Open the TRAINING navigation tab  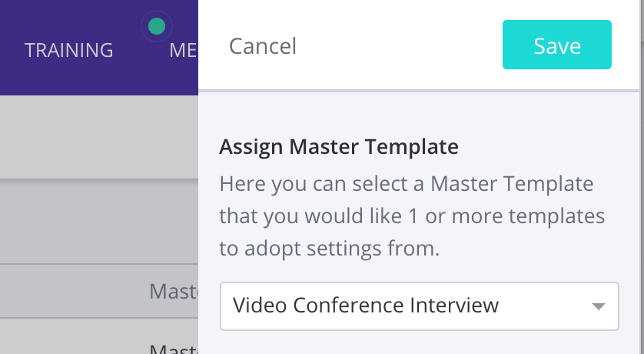(69, 51)
